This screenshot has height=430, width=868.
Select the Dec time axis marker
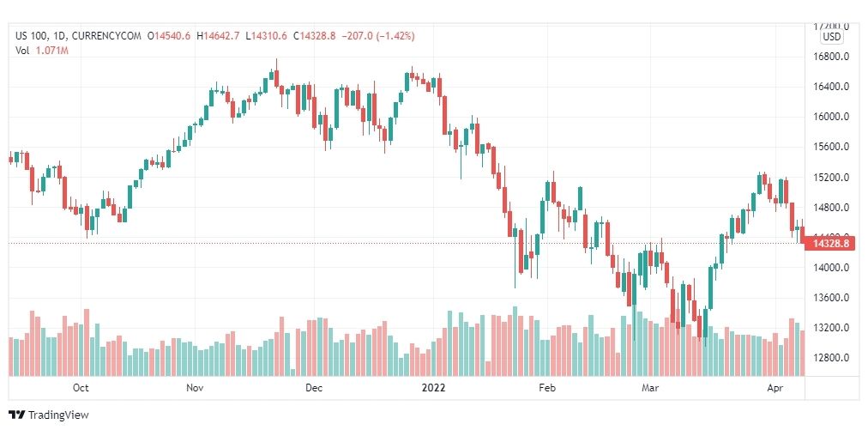click(x=315, y=388)
